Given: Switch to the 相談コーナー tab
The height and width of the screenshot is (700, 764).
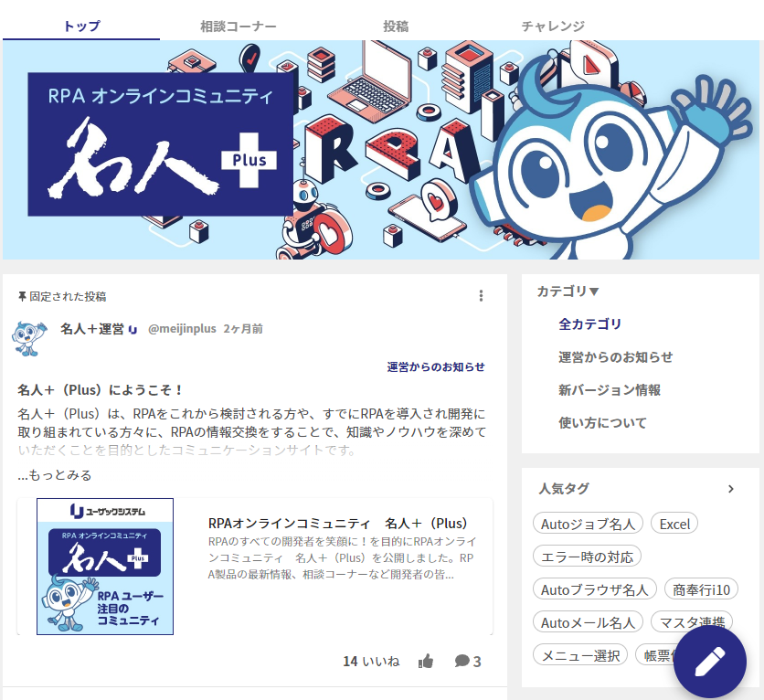Looking at the screenshot, I should pos(239,26).
